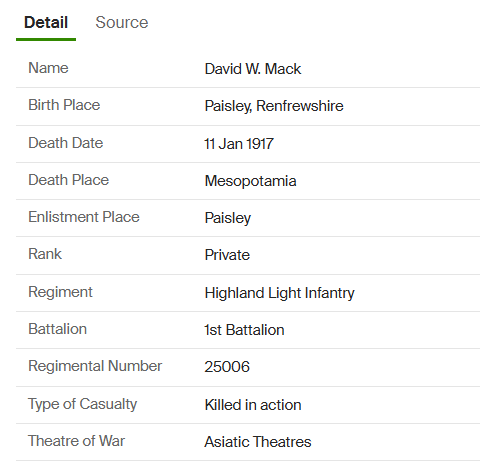Click the Theatre of War label
This screenshot has height=464, width=497.
tap(76, 441)
